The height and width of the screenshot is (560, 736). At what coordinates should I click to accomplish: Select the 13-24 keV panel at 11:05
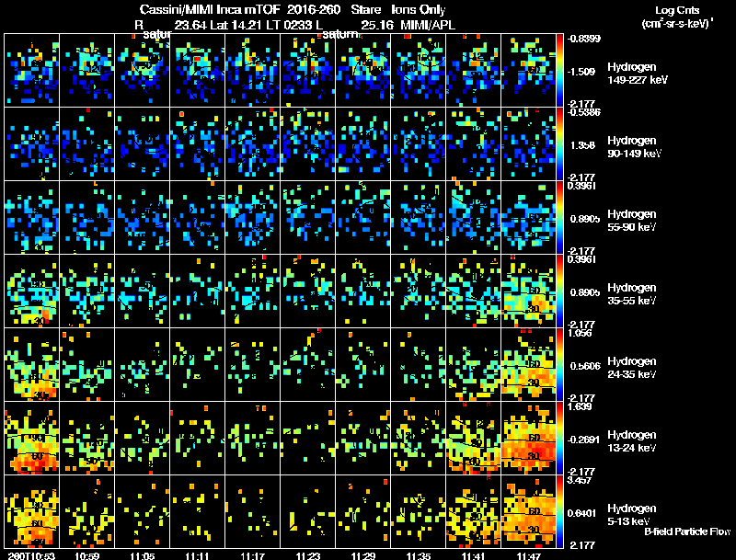coord(143,439)
